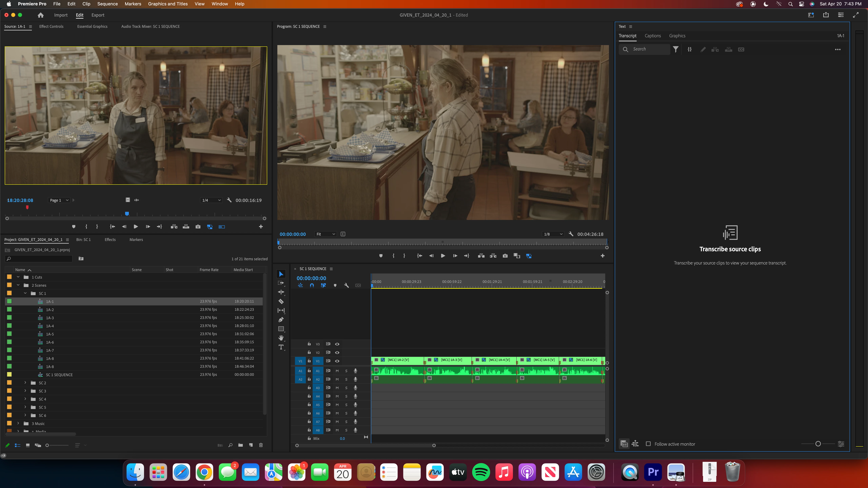Open the Effect Controls panel tab
The image size is (868, 488).
point(51,26)
